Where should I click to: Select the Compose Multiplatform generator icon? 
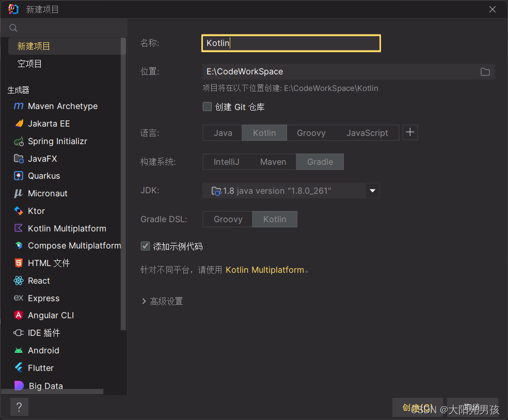pos(19,246)
